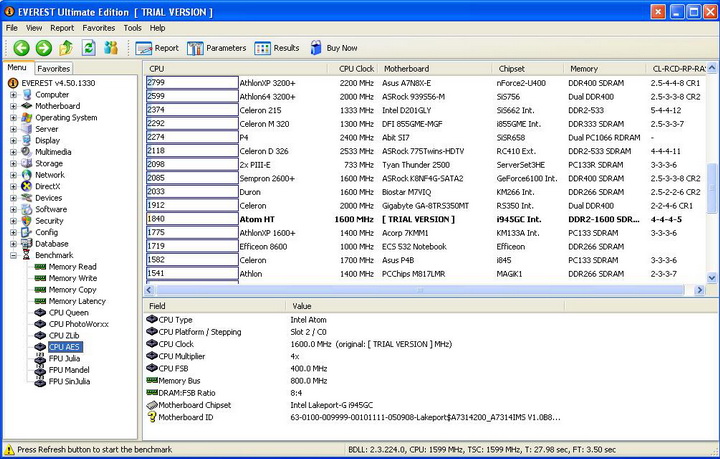Click the Motherboard ID field row
720x459 pixels.
tap(354, 417)
